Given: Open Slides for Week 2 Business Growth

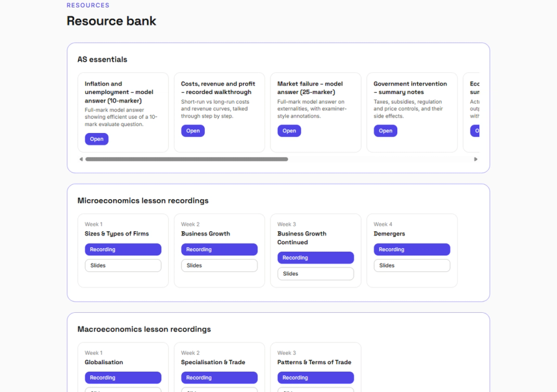Looking at the screenshot, I should point(219,265).
